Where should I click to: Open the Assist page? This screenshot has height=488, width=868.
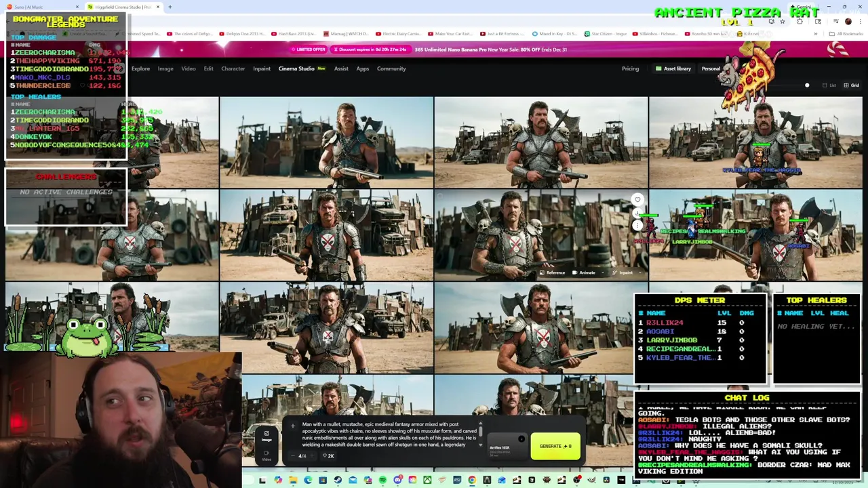pos(341,68)
